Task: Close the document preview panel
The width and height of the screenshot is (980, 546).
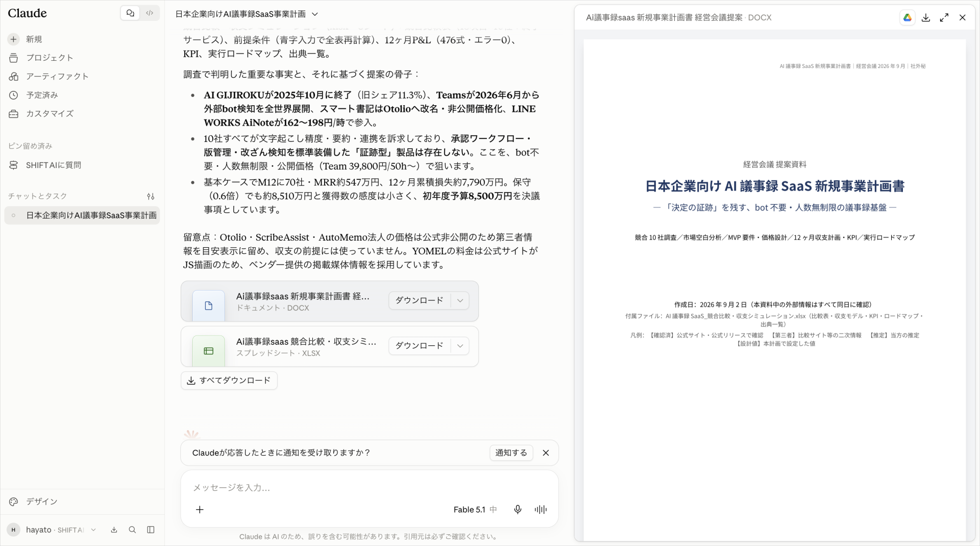Action: tap(963, 17)
